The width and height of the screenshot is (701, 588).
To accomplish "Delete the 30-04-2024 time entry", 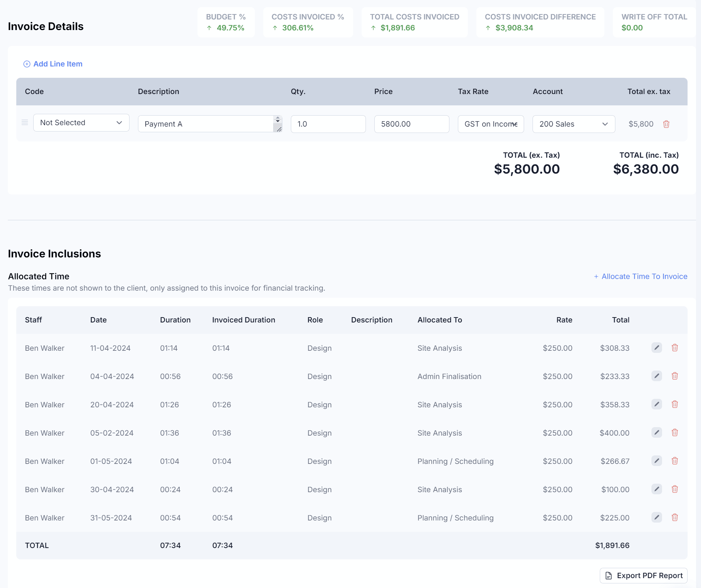I will (675, 489).
